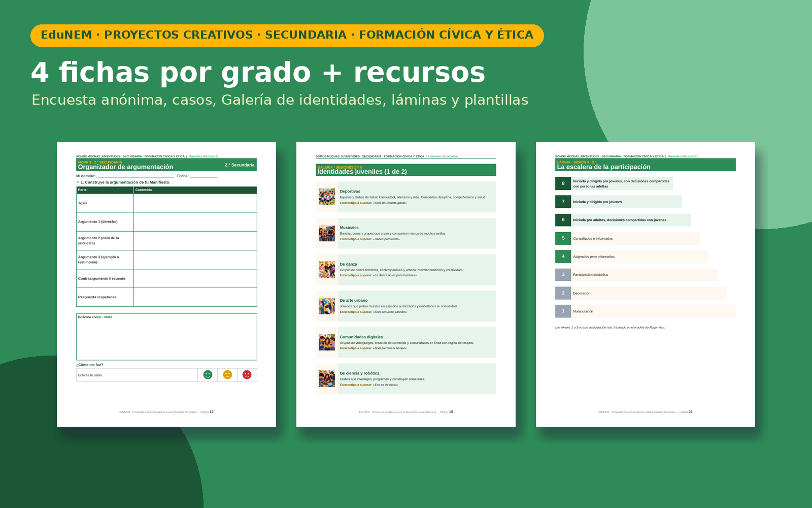Click the 'Iniciada y dirigida por jóvenes' level 7 bar
Screen dimensions: 812x508
tap(626, 202)
